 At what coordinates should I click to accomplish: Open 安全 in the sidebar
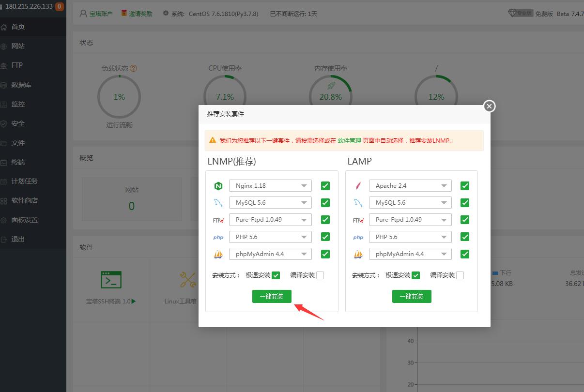33,123
